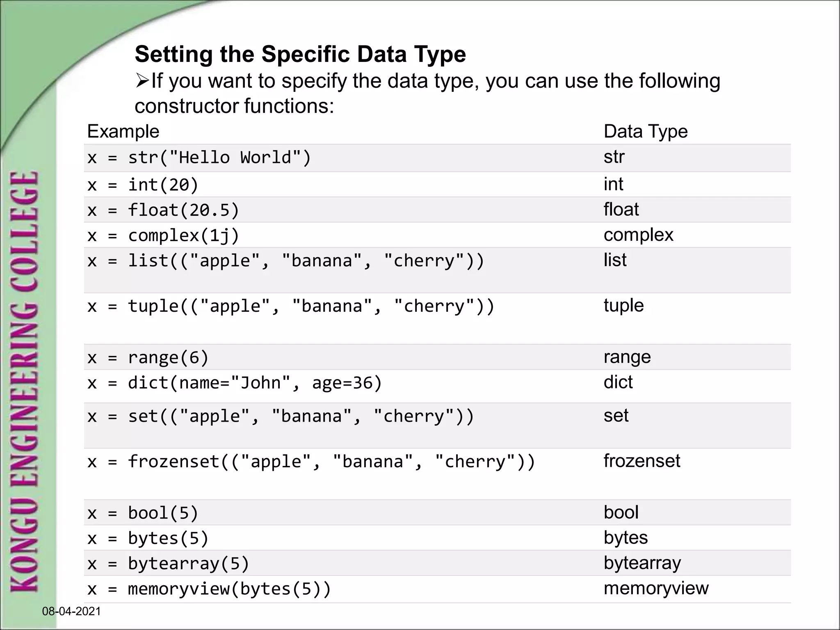Click the complex data type label
Viewport: 840px width, 630px height.
(639, 235)
